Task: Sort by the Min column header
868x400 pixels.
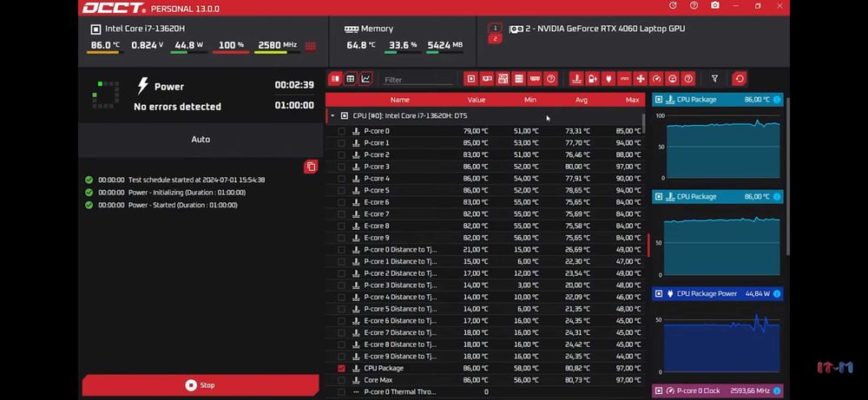Action: point(530,100)
